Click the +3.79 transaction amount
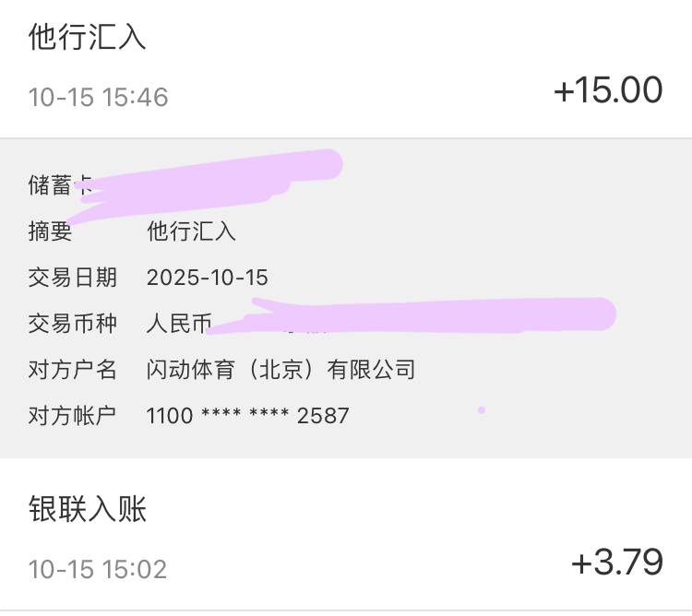Image resolution: width=692 pixels, height=616 pixels. click(x=616, y=562)
